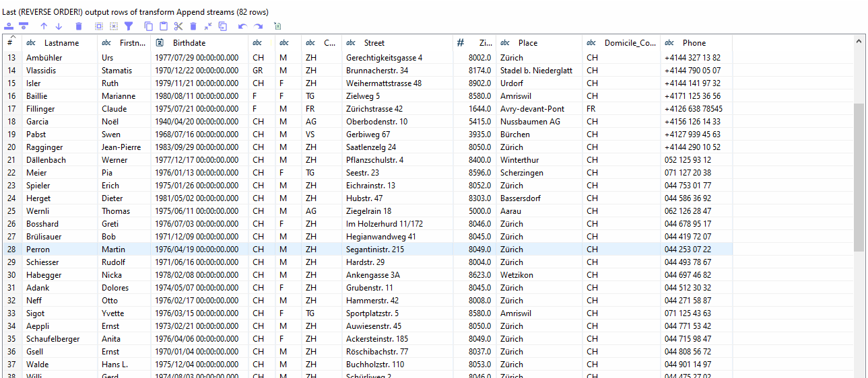The height and width of the screenshot is (378, 868).
Task: Click the redo arrow icon
Action: click(x=258, y=26)
